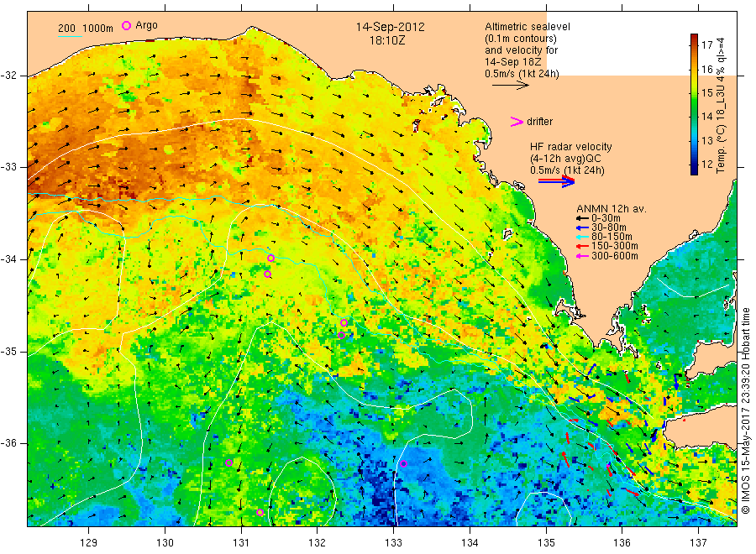The image size is (756, 554).
Task: Click the magenta drifter arrowhead symbol in legend
Action: (517, 122)
